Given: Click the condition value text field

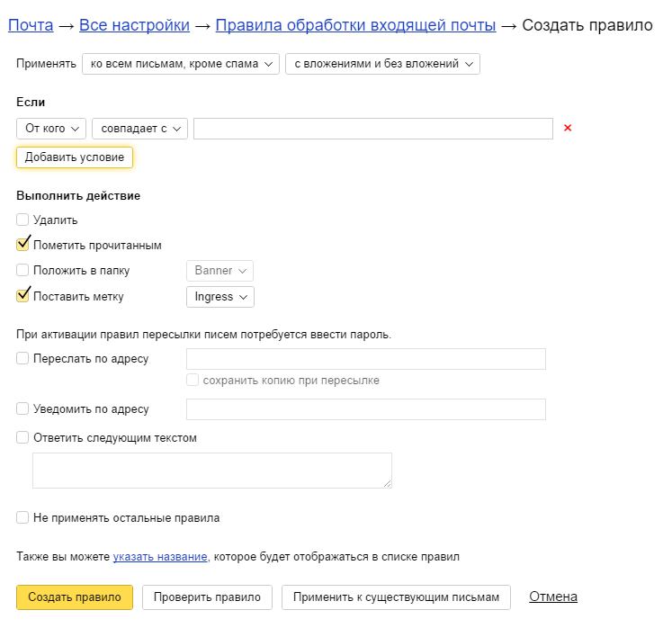Looking at the screenshot, I should (372, 129).
